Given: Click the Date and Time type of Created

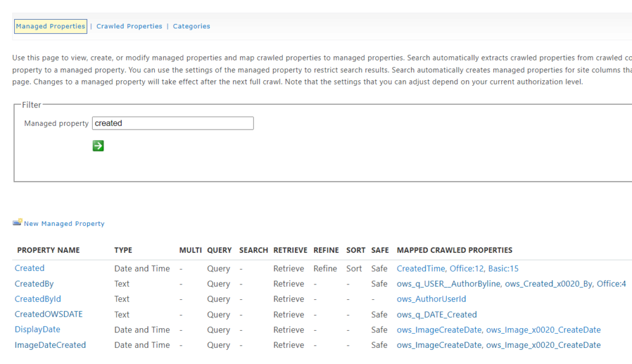Looking at the screenshot, I should click(142, 268).
